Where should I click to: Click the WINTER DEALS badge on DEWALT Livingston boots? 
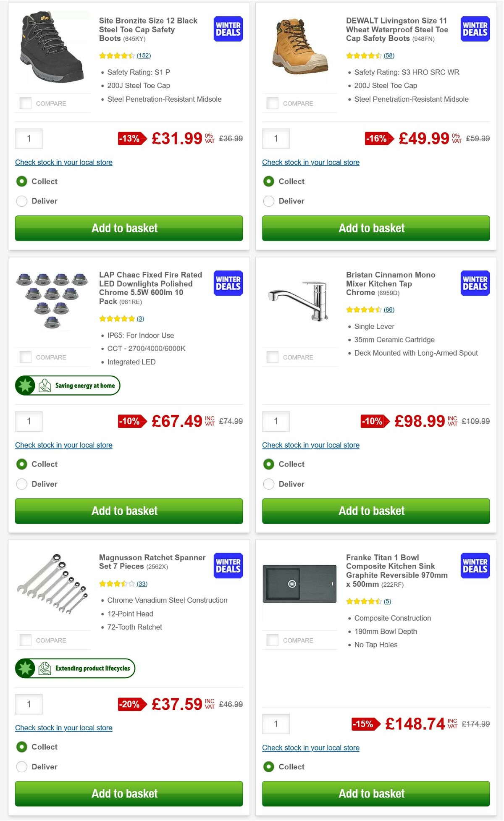(x=474, y=29)
